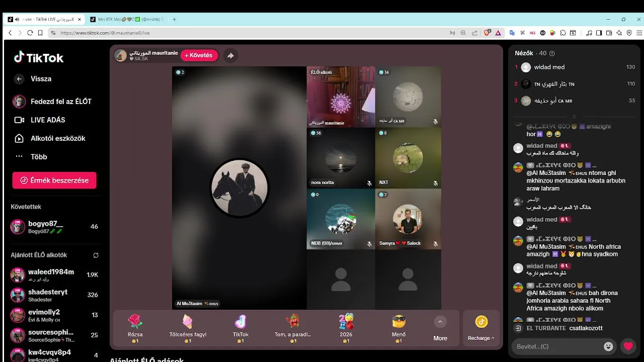Open the Brave Wallet icon
The width and height of the screenshot is (644, 362).
click(609, 33)
